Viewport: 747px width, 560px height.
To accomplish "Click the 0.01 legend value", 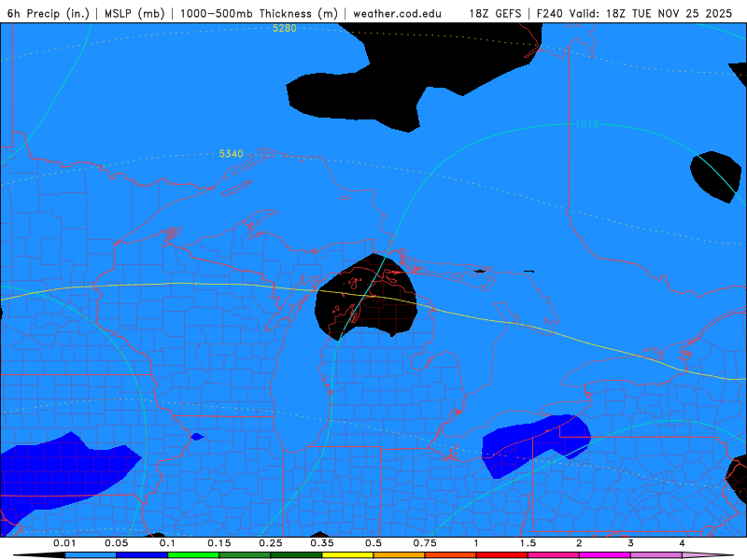I will tap(64, 543).
